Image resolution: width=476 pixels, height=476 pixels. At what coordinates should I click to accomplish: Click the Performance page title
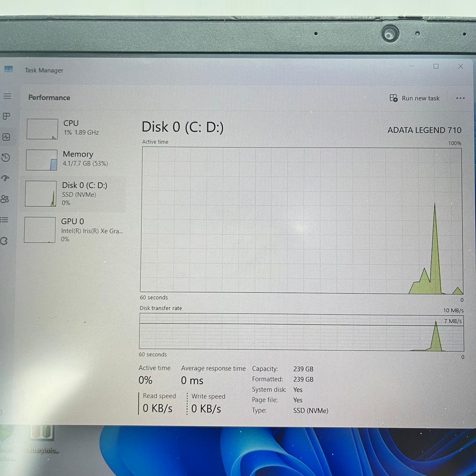click(49, 97)
